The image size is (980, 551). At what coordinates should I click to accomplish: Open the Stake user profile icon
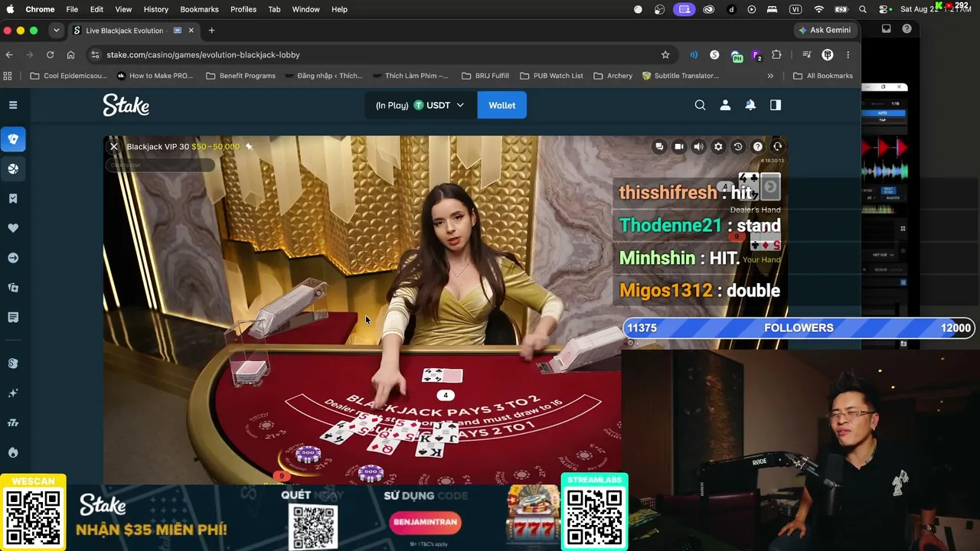[725, 105]
